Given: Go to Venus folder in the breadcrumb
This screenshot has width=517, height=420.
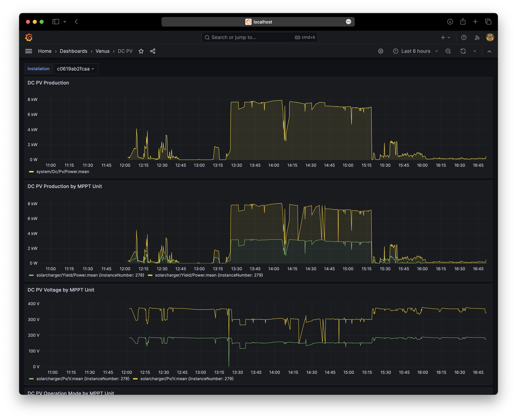Looking at the screenshot, I should click(102, 51).
